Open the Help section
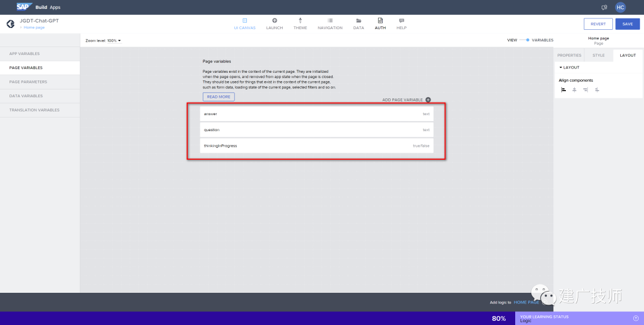 point(402,24)
